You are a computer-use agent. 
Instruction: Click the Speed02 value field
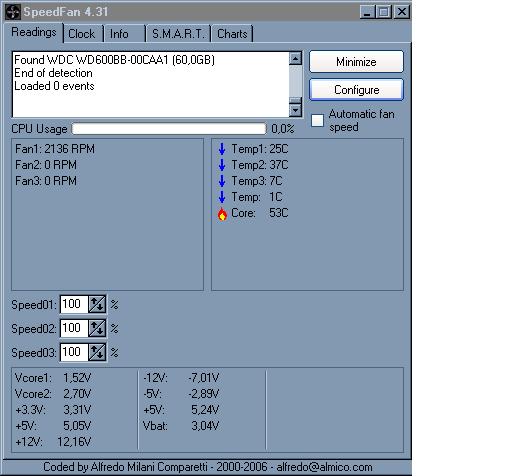[74, 328]
